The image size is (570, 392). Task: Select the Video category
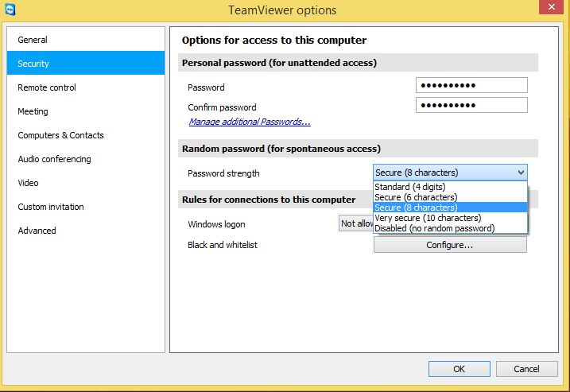click(x=28, y=183)
